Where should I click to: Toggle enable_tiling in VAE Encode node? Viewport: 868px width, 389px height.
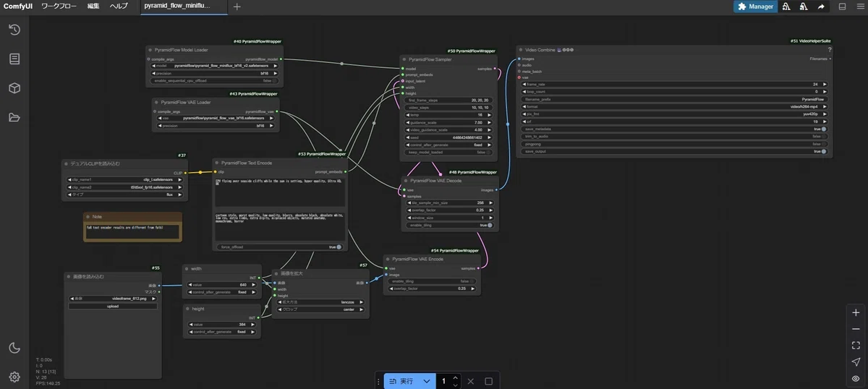pyautogui.click(x=431, y=281)
